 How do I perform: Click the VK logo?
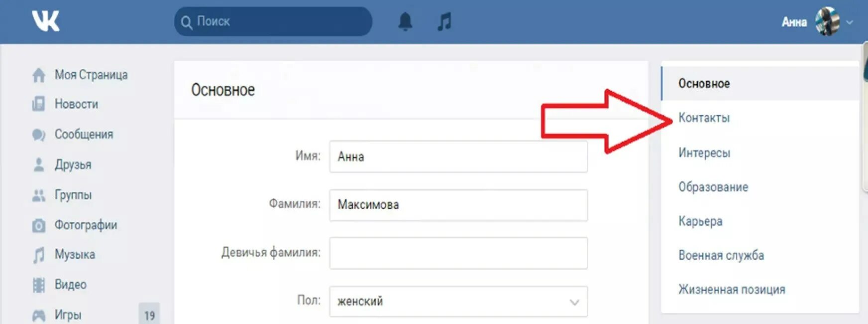coord(45,21)
